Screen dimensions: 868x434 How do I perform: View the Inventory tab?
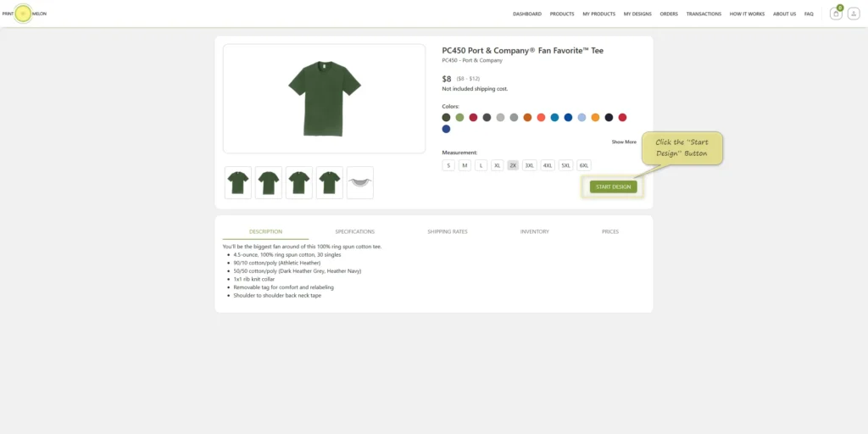(x=535, y=231)
